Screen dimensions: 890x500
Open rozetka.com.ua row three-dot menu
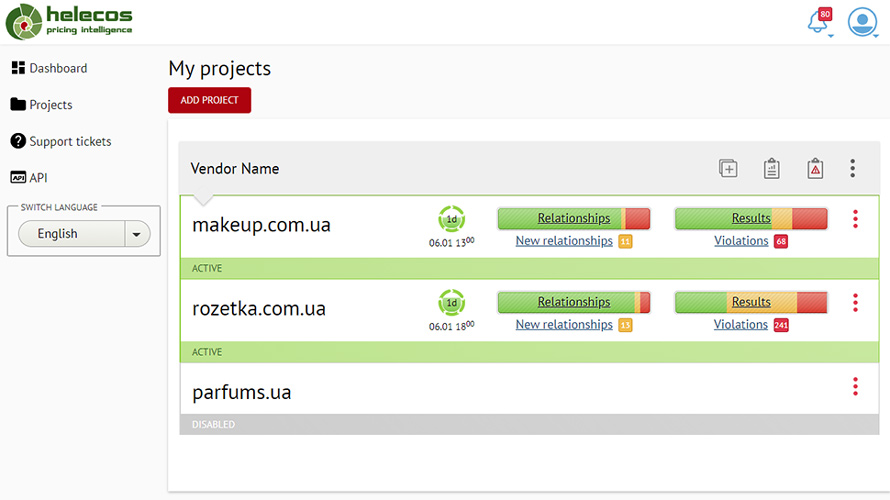coord(855,303)
